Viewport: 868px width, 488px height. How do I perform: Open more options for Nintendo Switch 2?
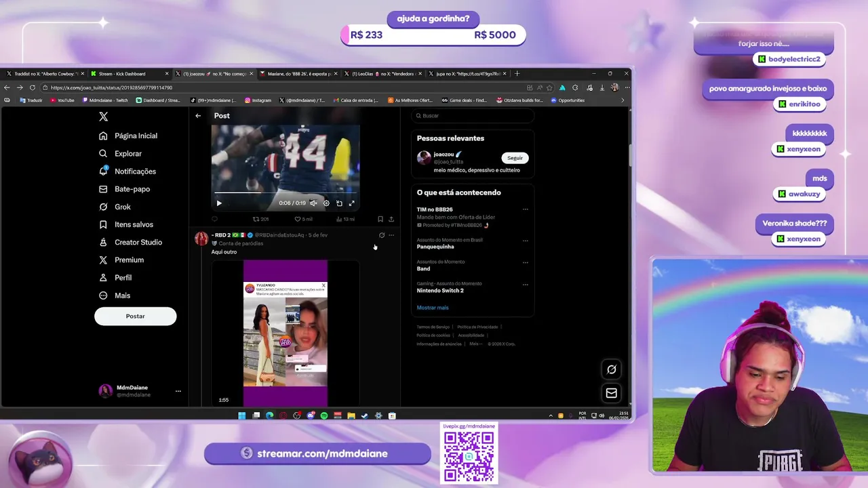point(525,285)
